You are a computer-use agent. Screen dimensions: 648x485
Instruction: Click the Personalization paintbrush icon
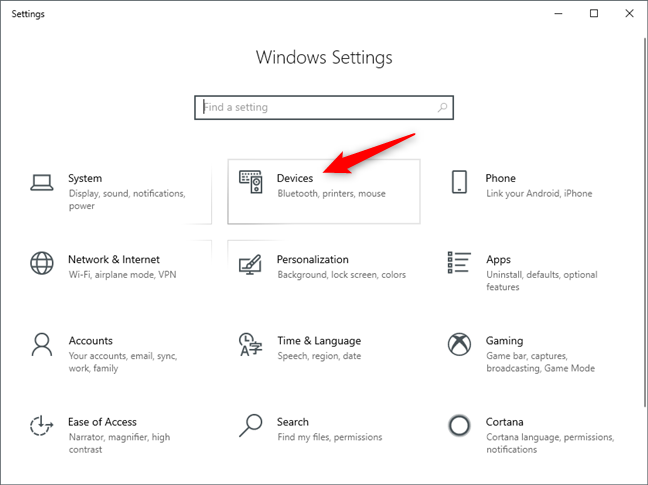point(250,264)
